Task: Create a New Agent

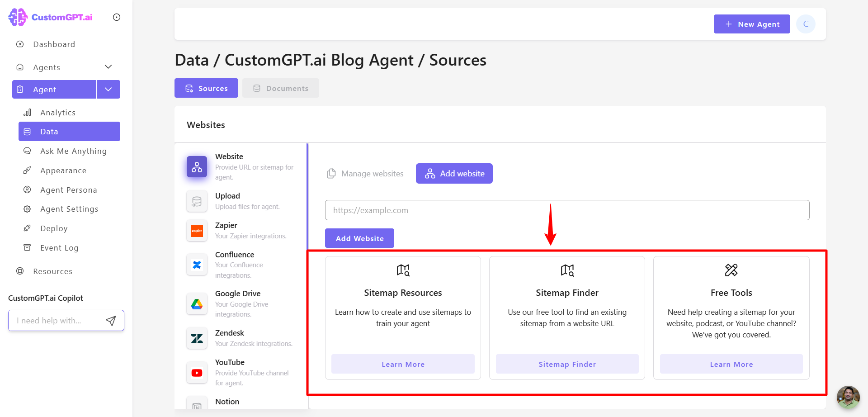Action: [x=752, y=24]
